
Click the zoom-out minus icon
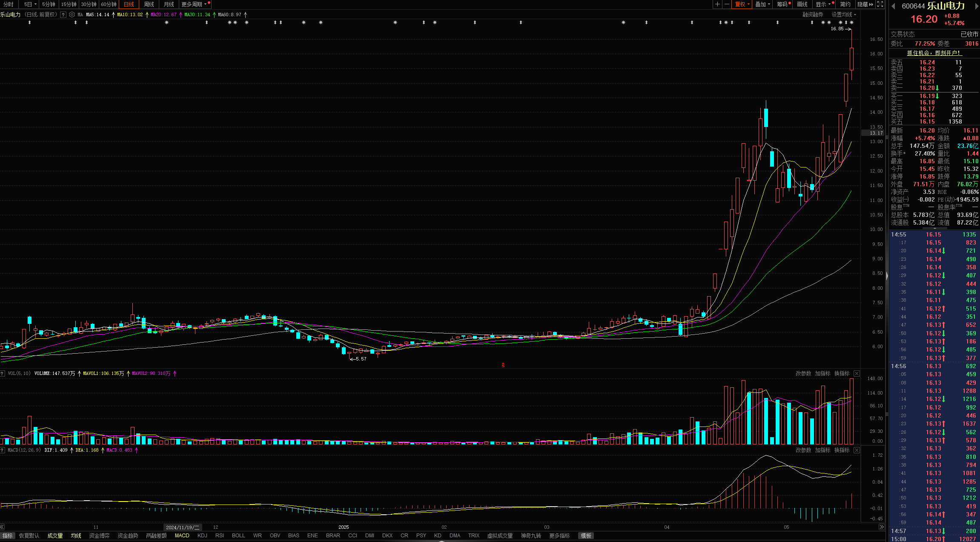[727, 4]
